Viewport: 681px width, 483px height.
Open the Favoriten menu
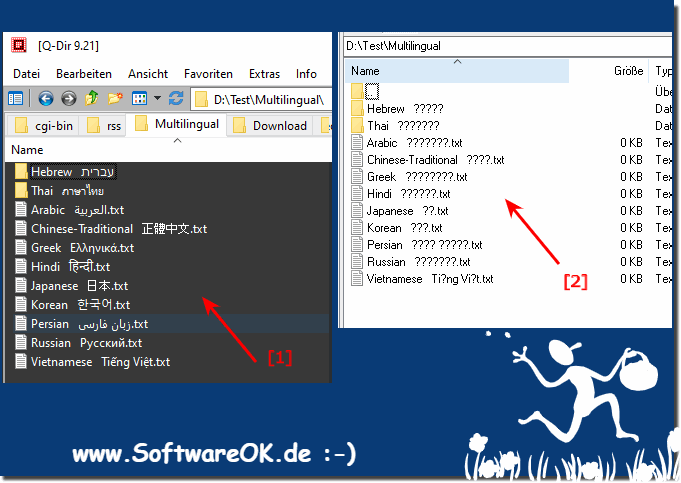[208, 74]
